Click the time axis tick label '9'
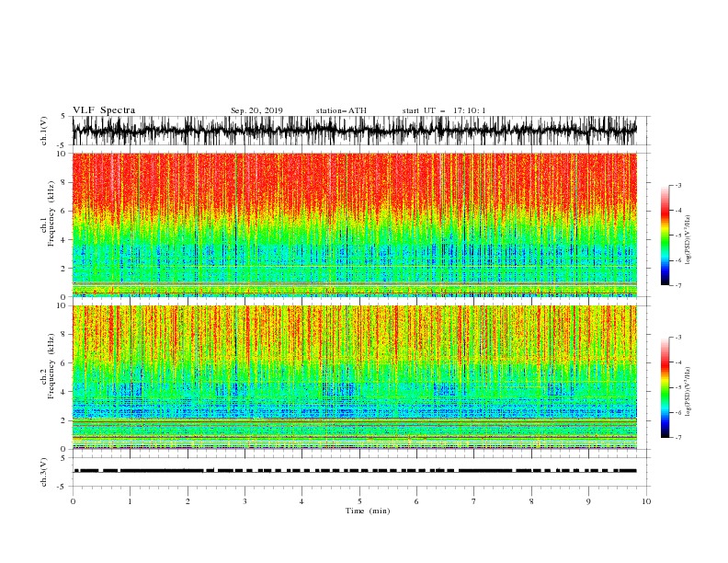728x563 pixels. pyautogui.click(x=588, y=501)
